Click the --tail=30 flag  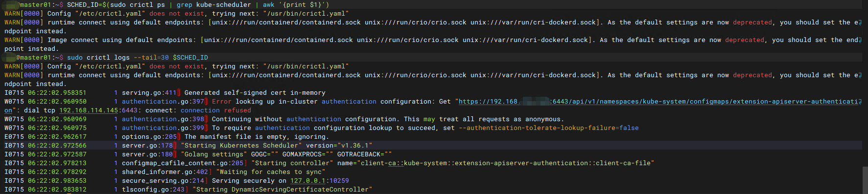pos(151,58)
